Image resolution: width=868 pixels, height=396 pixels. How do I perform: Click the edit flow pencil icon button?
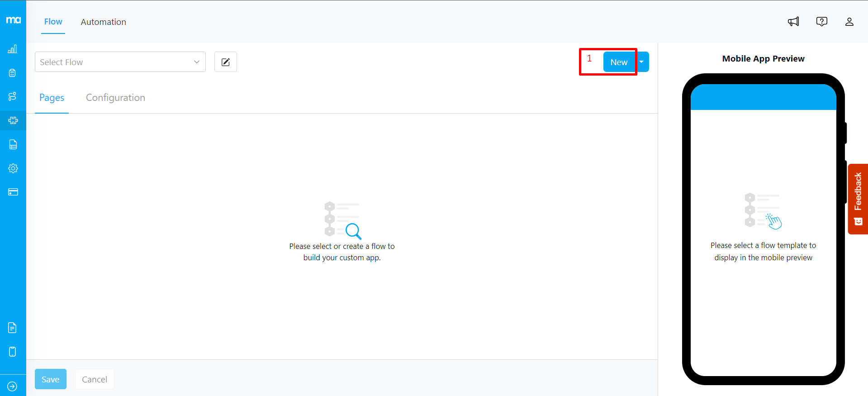tap(226, 62)
